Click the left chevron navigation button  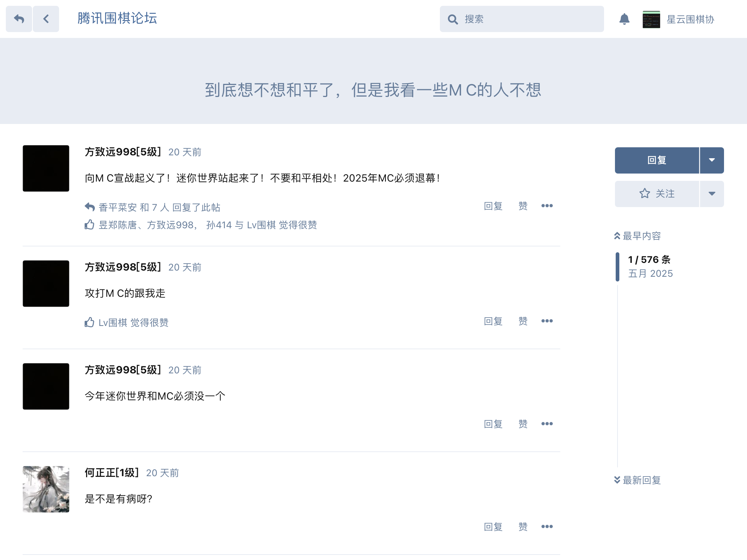[x=46, y=19]
